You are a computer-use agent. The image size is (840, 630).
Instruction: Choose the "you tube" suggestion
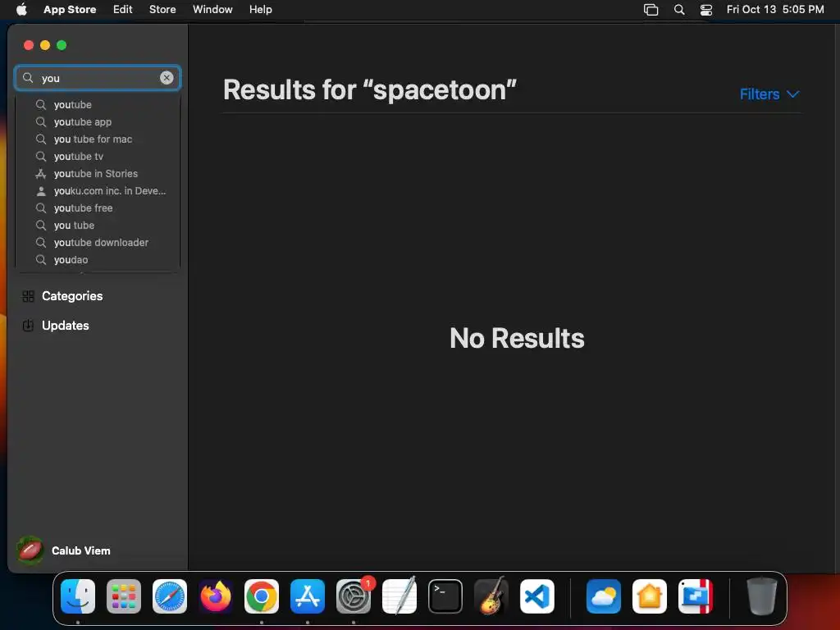click(x=98, y=225)
